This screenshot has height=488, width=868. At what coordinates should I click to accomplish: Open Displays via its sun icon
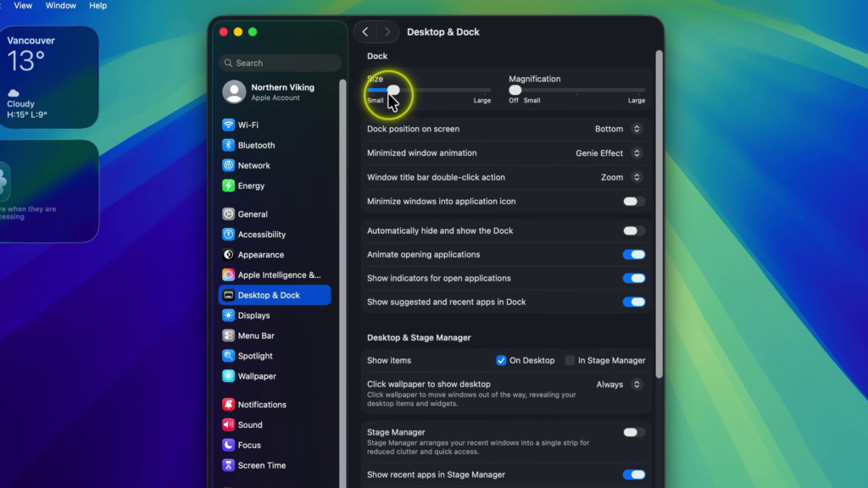(x=228, y=315)
